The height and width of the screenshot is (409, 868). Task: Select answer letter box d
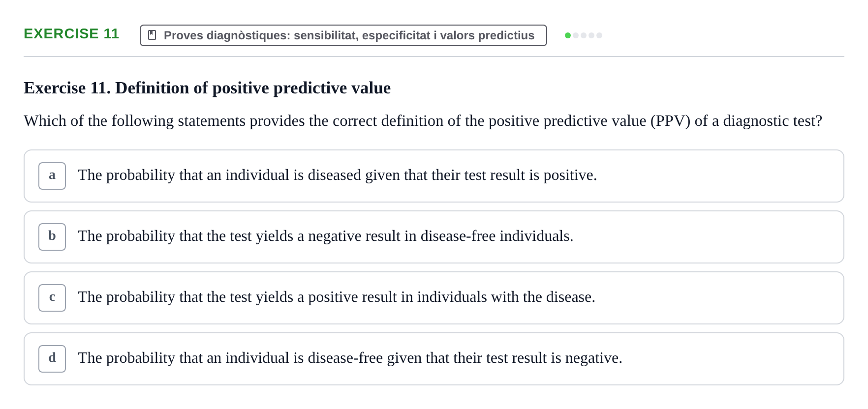[x=52, y=359]
